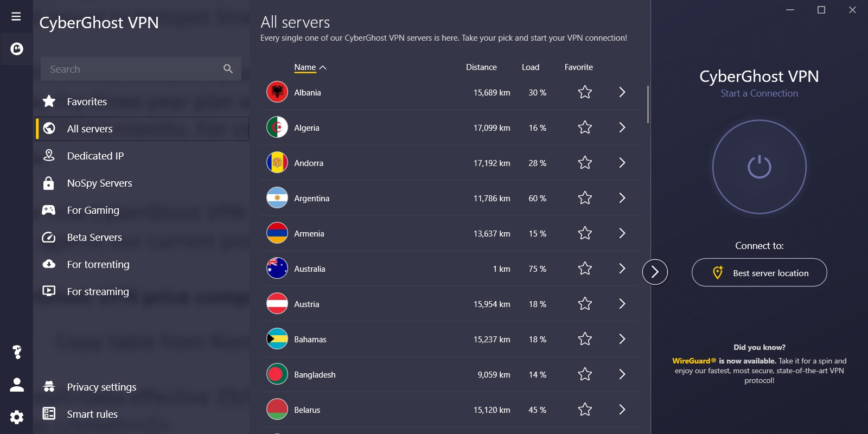The height and width of the screenshot is (434, 868).
Task: Mark Albania as favorite
Action: click(585, 92)
